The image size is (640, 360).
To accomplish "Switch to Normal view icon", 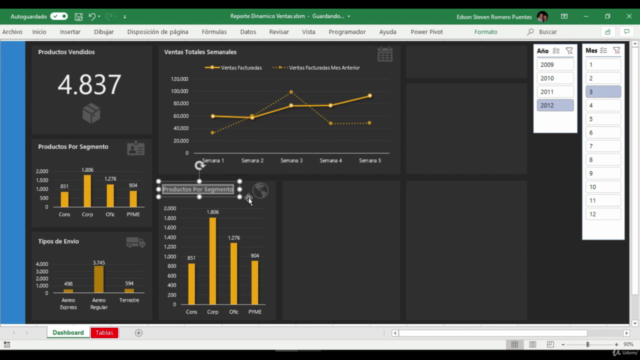I will (515, 345).
